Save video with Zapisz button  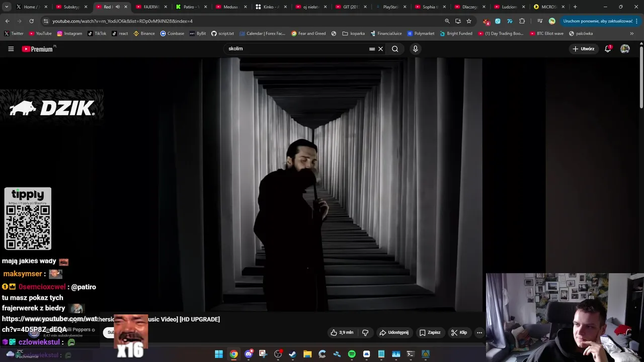pyautogui.click(x=430, y=332)
